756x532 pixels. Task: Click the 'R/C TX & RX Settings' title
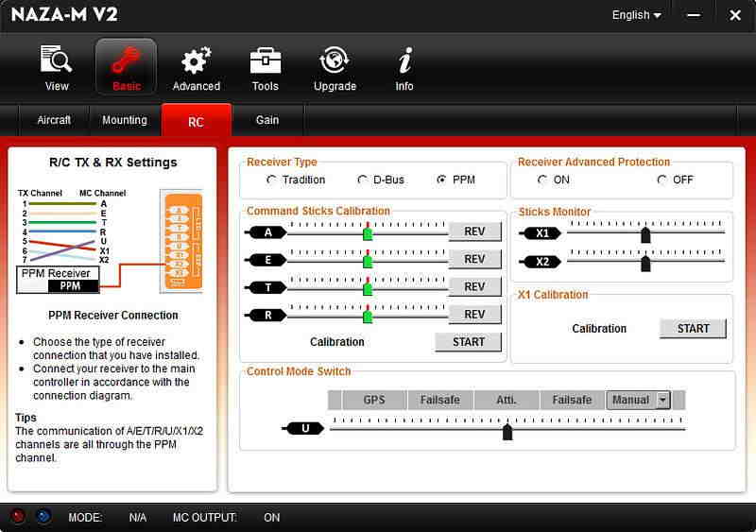point(113,163)
